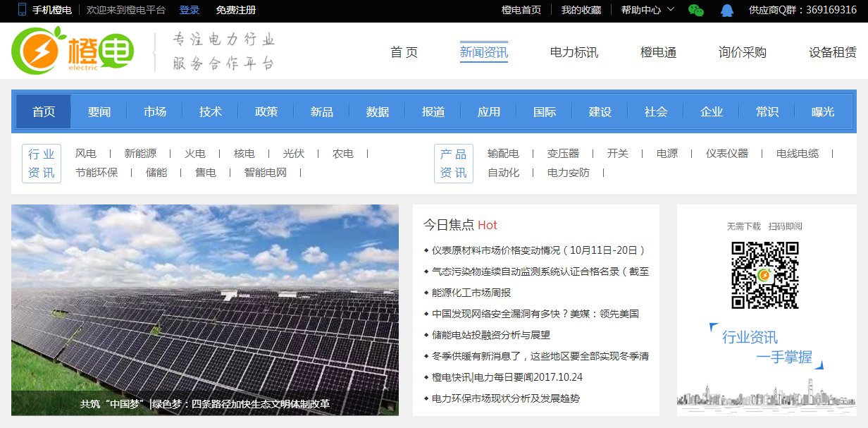Click the 登录 link

(x=190, y=10)
